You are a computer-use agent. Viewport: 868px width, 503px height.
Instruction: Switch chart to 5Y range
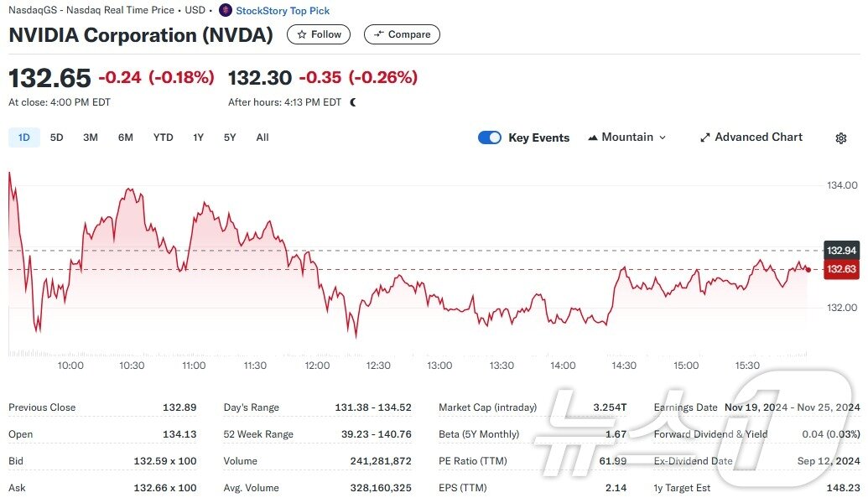230,137
